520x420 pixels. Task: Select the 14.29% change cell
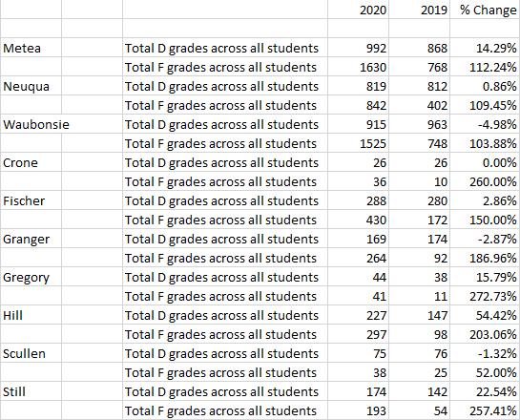click(x=486, y=48)
